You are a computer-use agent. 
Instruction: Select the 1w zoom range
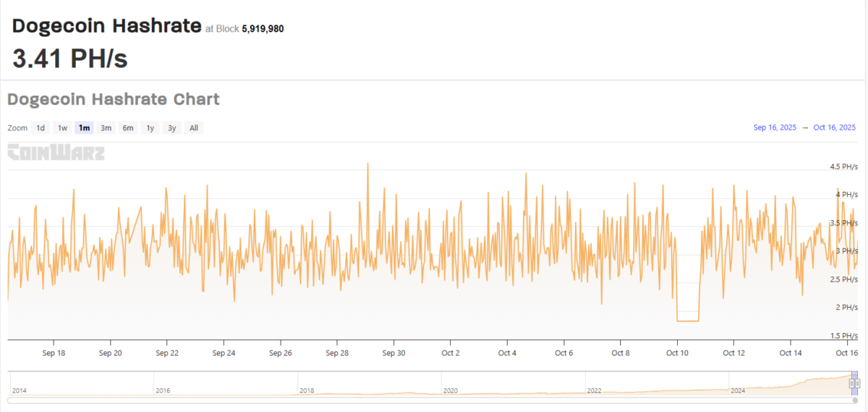pos(63,128)
